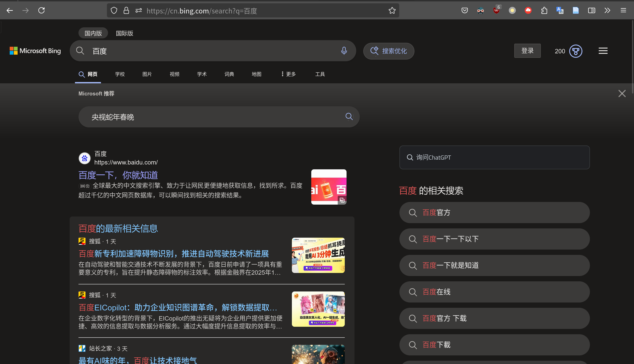Bookmark this page with the star icon
Screen dimensions: 634x364
pyautogui.click(x=392, y=11)
